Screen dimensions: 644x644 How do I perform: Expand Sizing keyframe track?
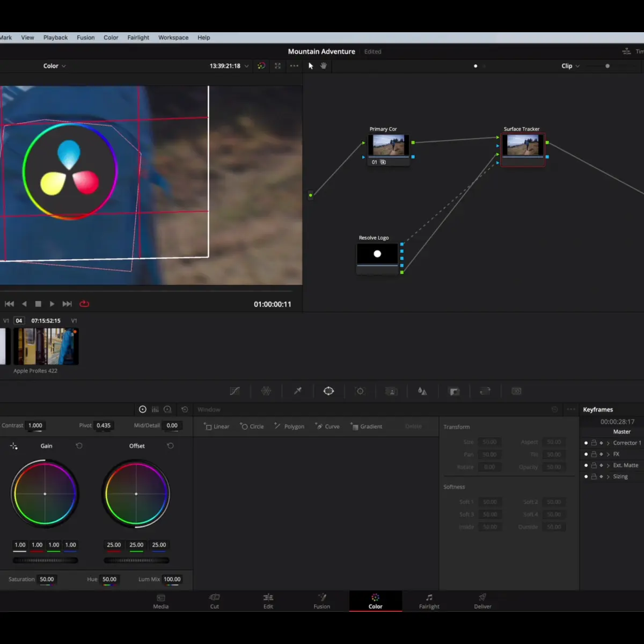608,477
